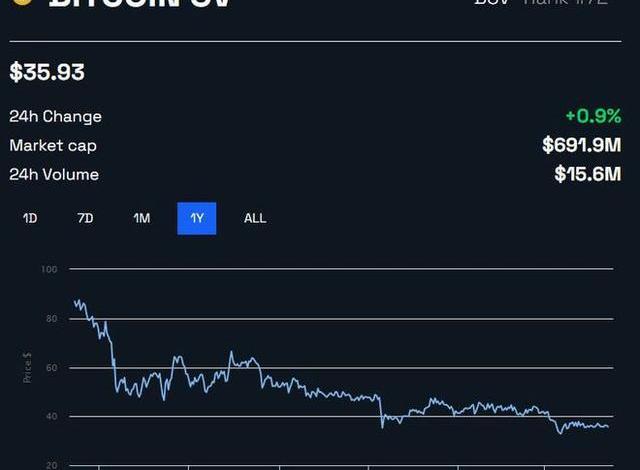Click the $35.93 price value
The width and height of the screenshot is (640, 470).
[x=47, y=72]
